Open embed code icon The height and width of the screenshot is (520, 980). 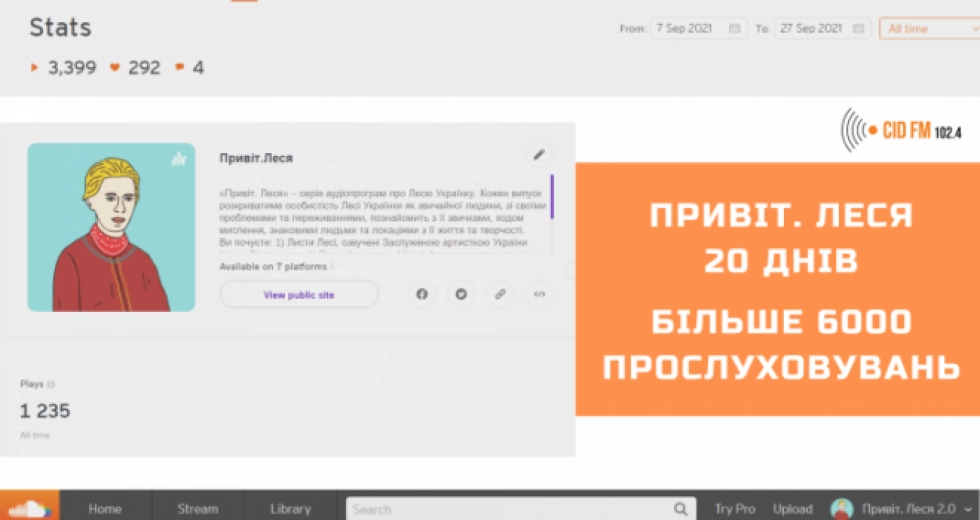(x=539, y=294)
